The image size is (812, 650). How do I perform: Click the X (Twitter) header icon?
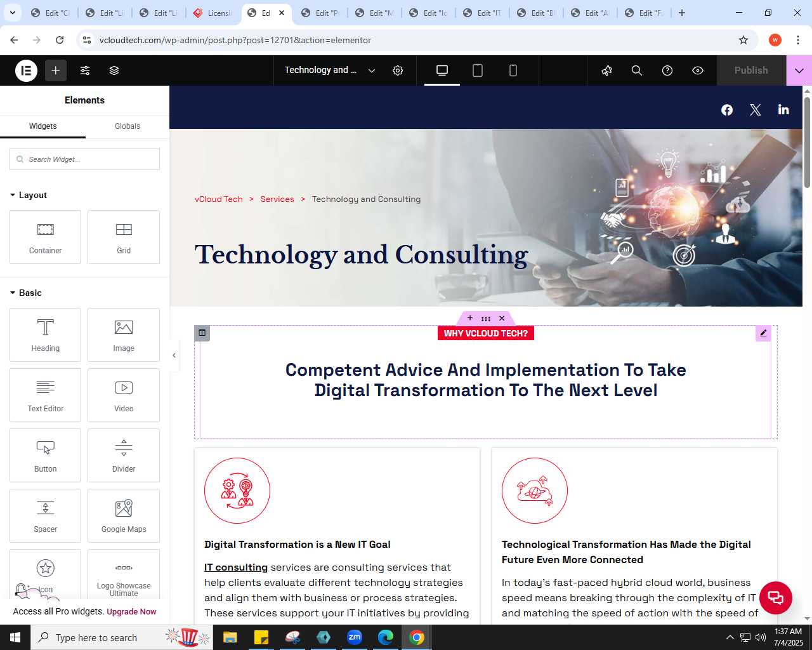pyautogui.click(x=755, y=110)
